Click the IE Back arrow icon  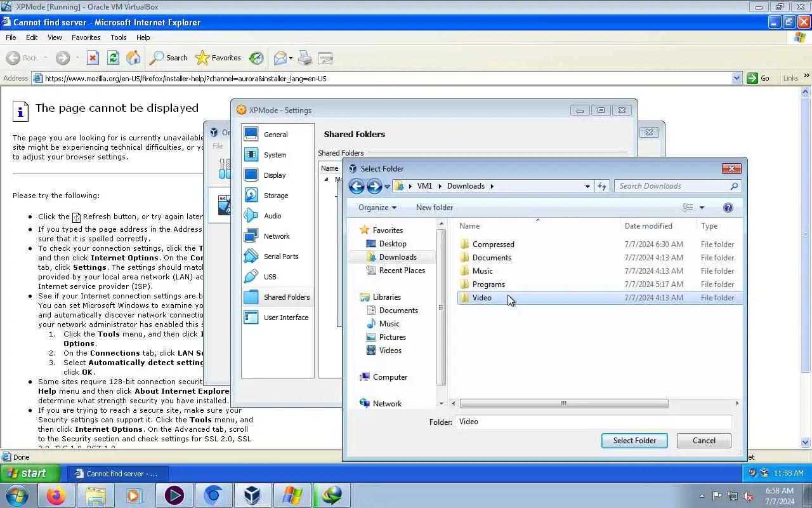tap(13, 58)
